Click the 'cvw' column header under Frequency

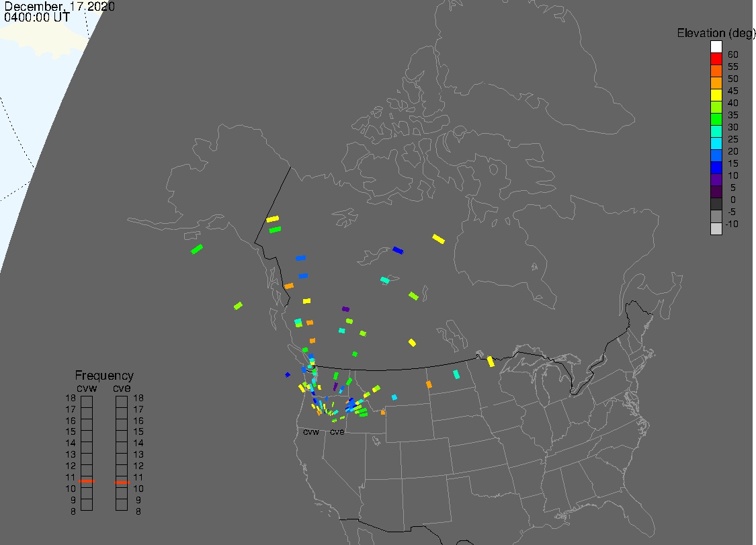tap(87, 388)
